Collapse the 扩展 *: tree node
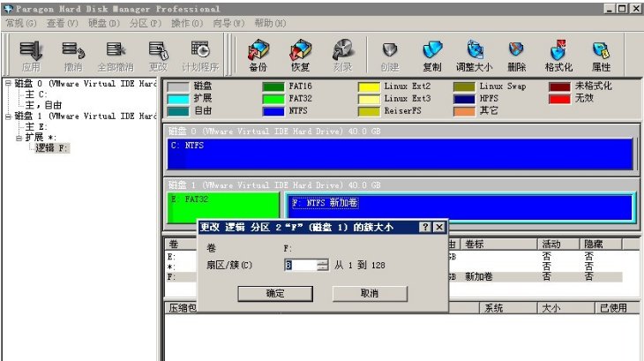The height and width of the screenshot is (361, 644). 19,138
